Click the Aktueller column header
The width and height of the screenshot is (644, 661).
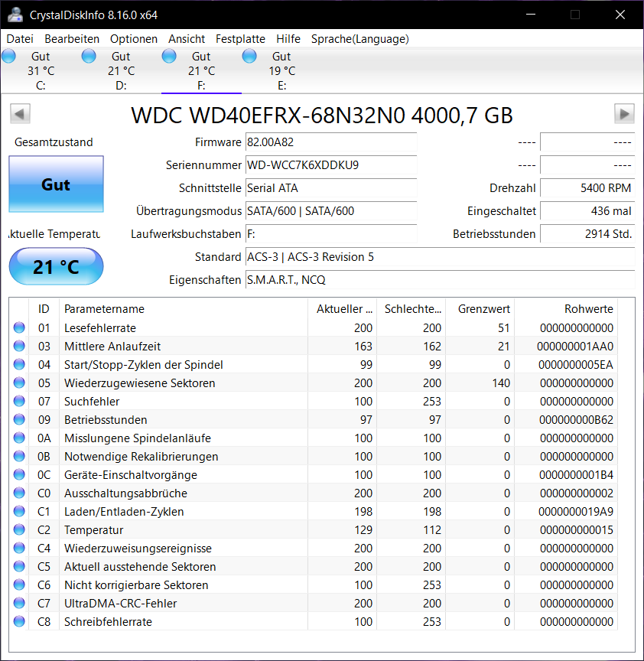(x=342, y=308)
